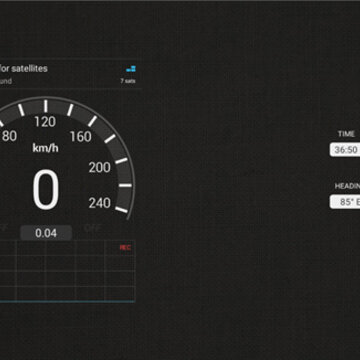Toggle the faded OFF switch right of 0.04
The width and height of the screenshot is (360, 360).
[x=92, y=228]
